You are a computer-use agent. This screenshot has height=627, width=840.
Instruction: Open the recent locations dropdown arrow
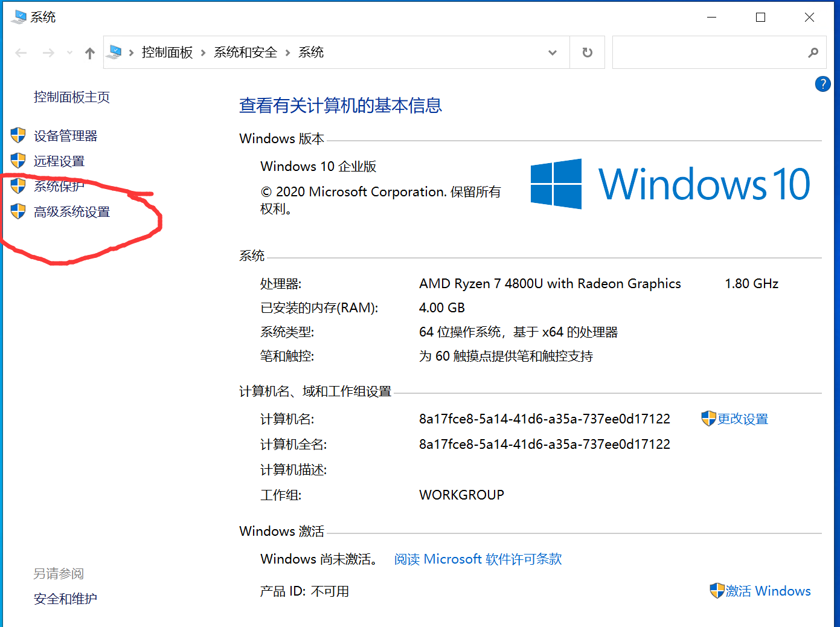tap(69, 53)
